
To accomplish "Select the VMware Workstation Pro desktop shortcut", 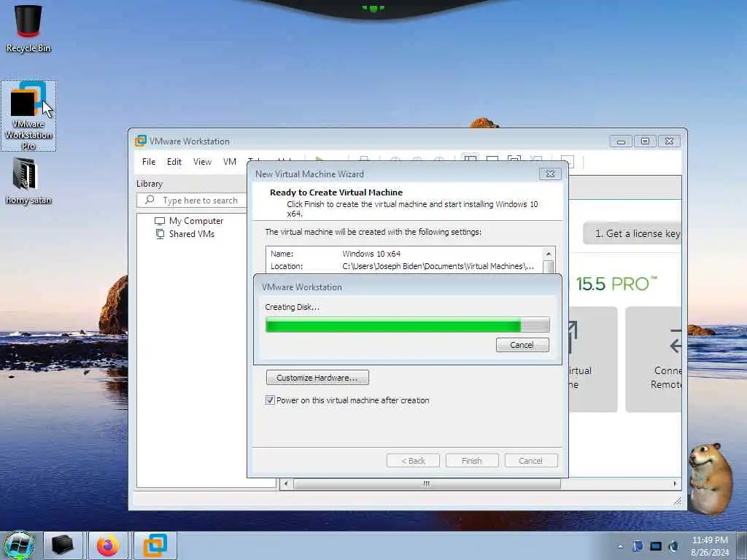I will coord(28,116).
